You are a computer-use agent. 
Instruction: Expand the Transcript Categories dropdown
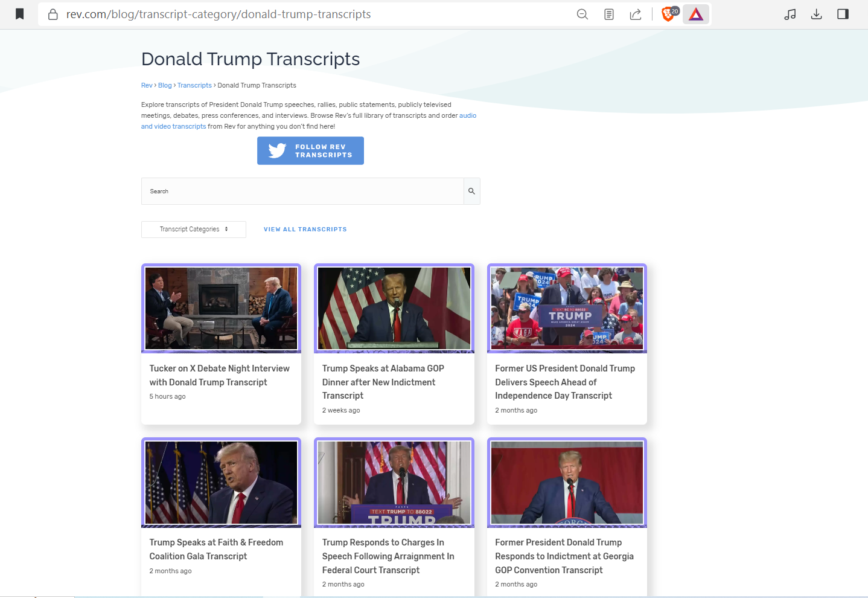[x=194, y=230]
